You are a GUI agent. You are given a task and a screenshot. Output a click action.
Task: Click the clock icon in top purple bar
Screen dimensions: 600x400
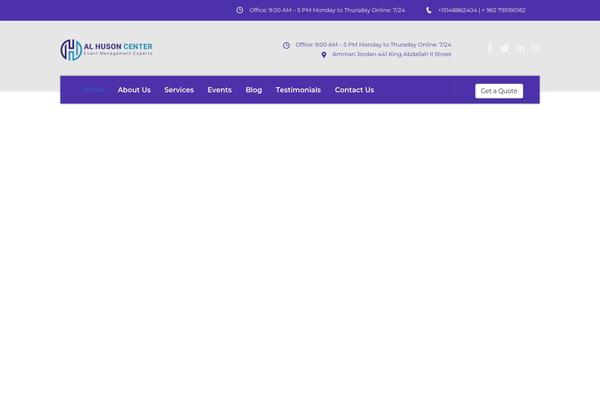[240, 10]
